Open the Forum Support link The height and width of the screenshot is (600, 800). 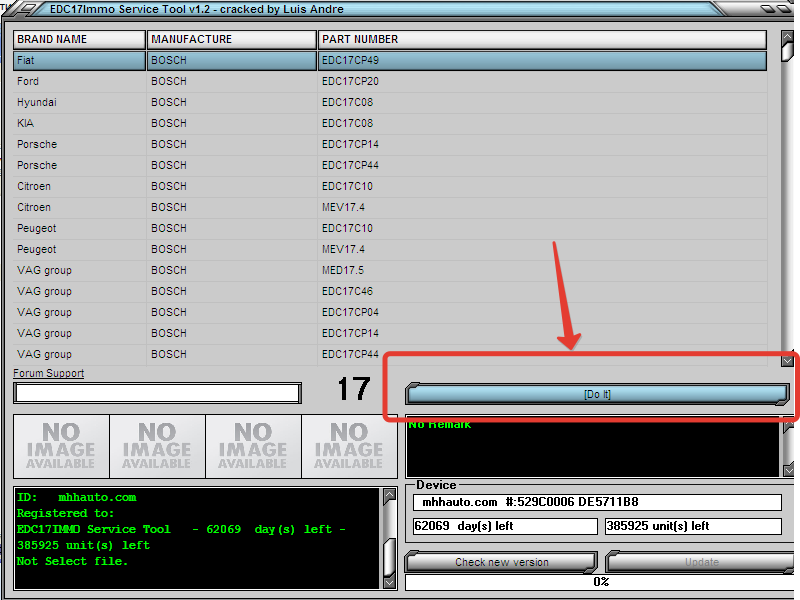click(48, 373)
